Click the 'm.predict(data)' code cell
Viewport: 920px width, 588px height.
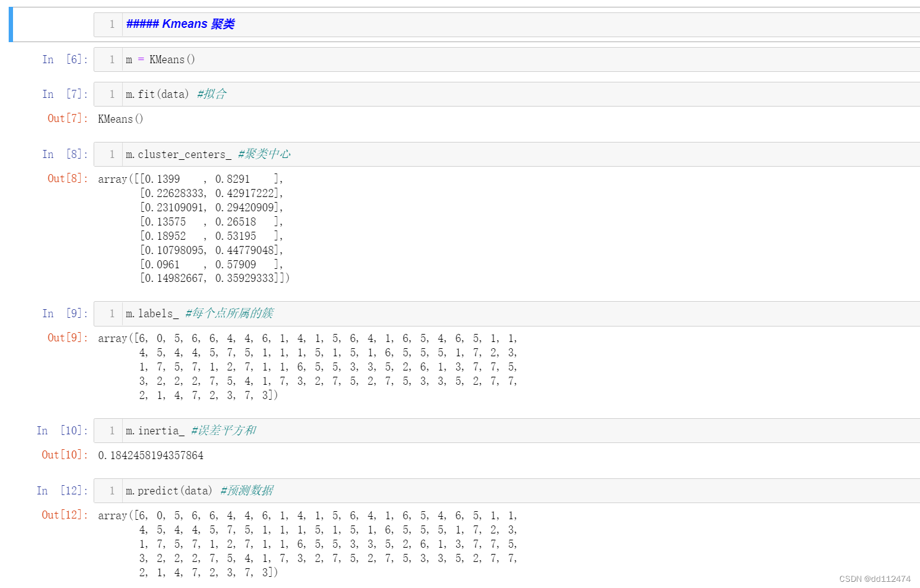506,491
